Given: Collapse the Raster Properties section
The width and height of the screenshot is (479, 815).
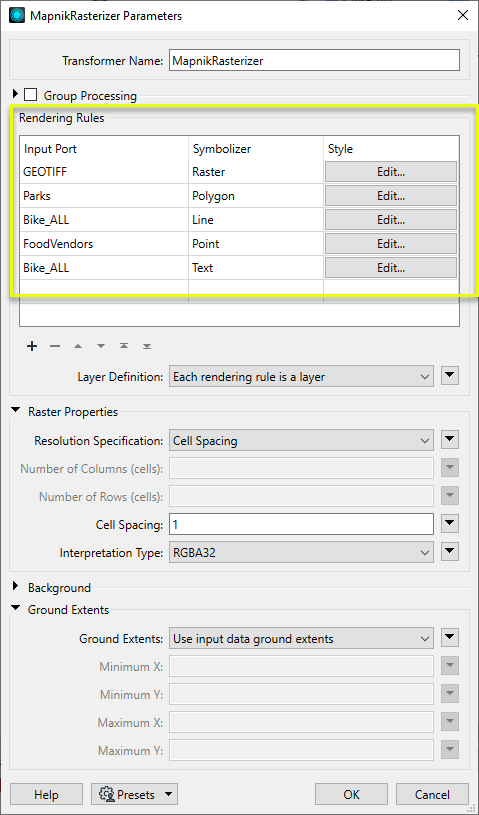Looking at the screenshot, I should [x=16, y=411].
